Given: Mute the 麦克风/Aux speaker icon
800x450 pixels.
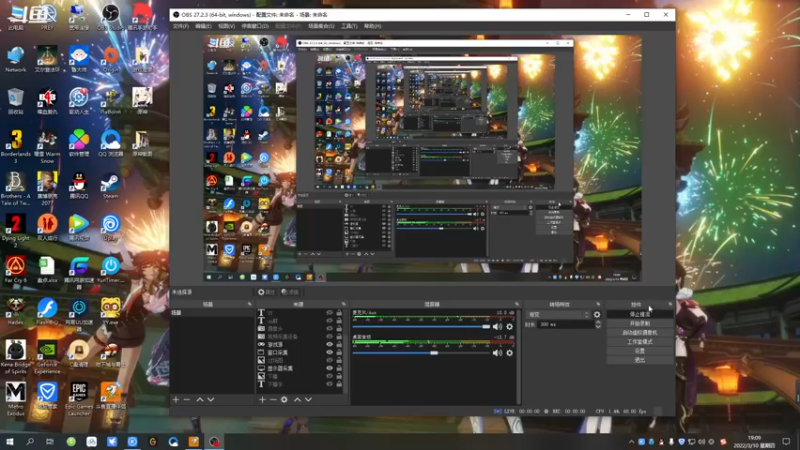Looking at the screenshot, I should pyautogui.click(x=497, y=327).
